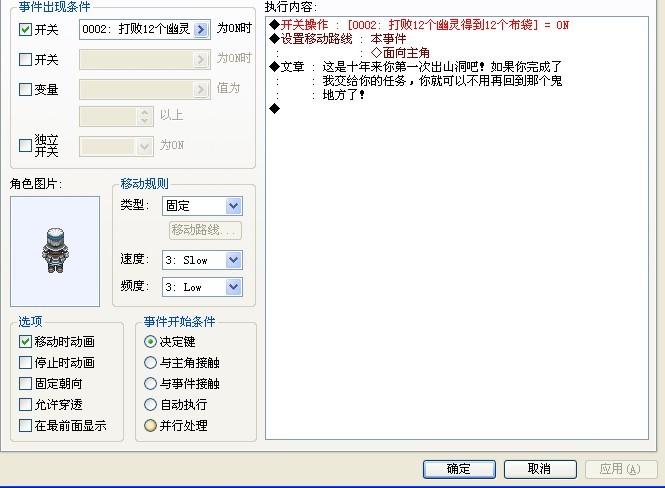Select text line 我交给你的任务
The image size is (665, 488).
tap(442, 81)
